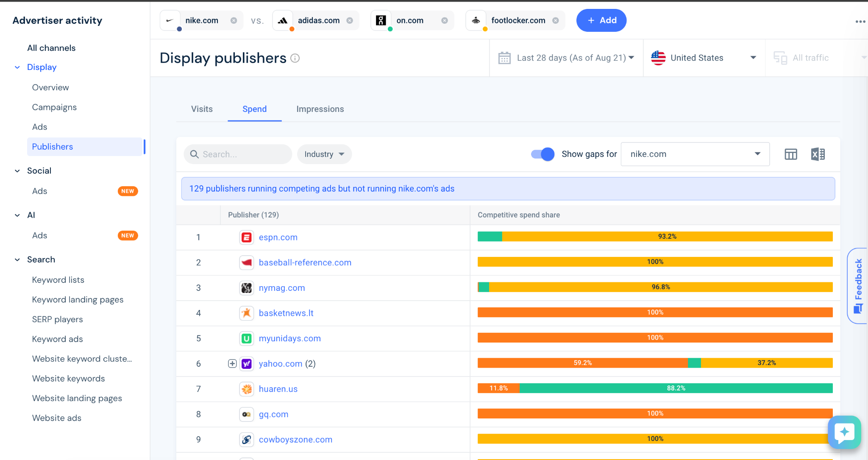Image resolution: width=868 pixels, height=460 pixels.
Task: Remove adidas.com from comparison
Action: click(x=350, y=20)
